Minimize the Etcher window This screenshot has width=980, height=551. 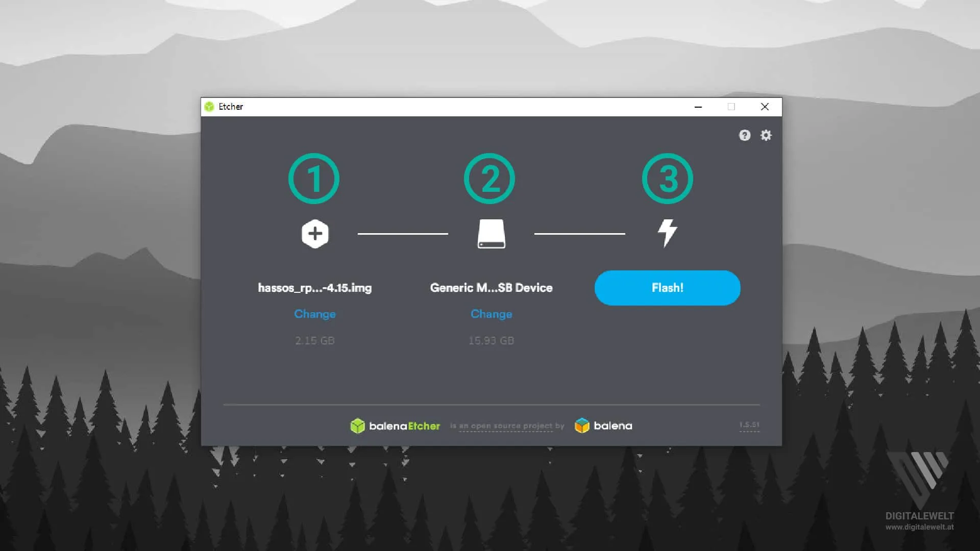[x=698, y=107]
